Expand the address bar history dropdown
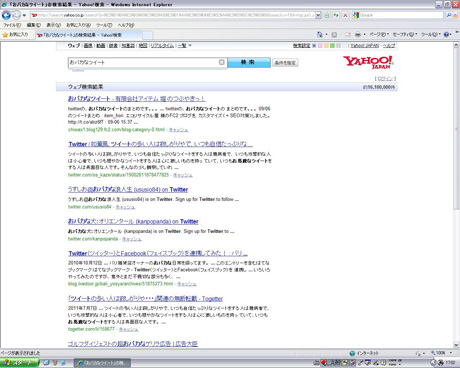Image resolution: width=460 pixels, height=368 pixels. (x=318, y=15)
